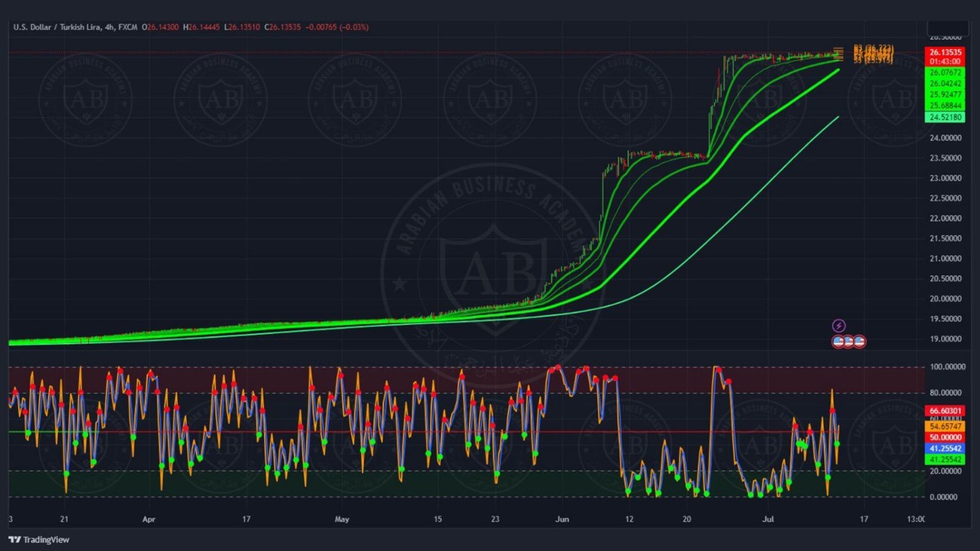
Task: Click the leftmost US flag economic event icon
Action: click(838, 341)
